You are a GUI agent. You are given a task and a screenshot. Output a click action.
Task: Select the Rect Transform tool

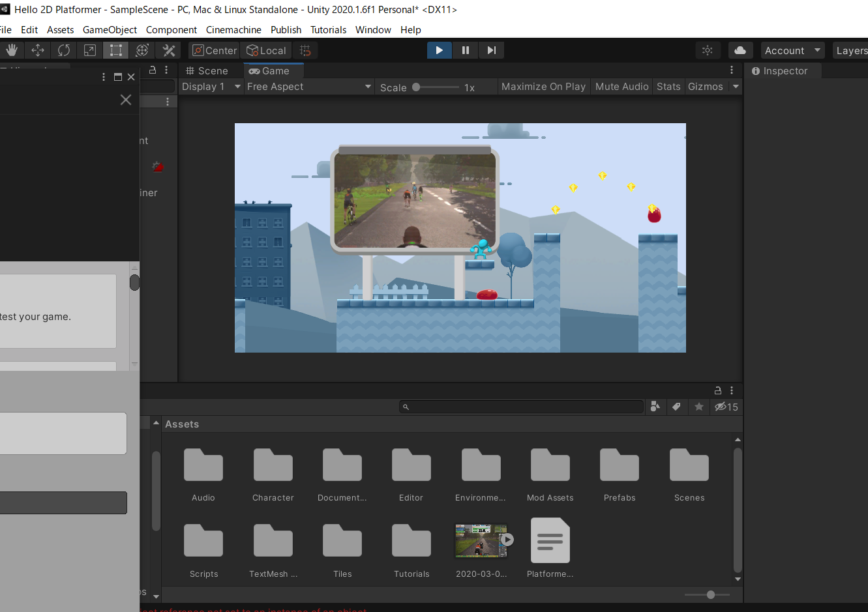[x=115, y=50]
